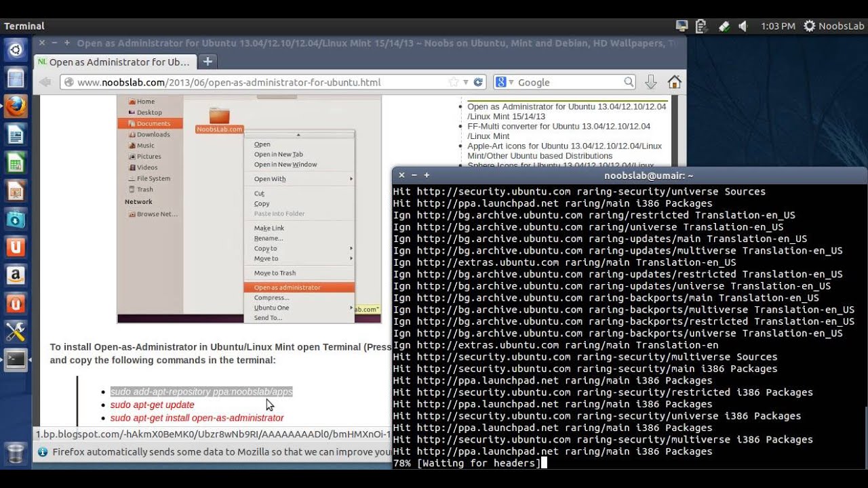
Task: Click 'raring-security/universe Sources' terminal line
Action: (x=579, y=192)
